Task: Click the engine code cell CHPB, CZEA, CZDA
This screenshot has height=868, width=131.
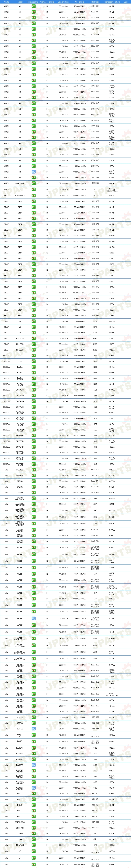Action: [112, 189]
